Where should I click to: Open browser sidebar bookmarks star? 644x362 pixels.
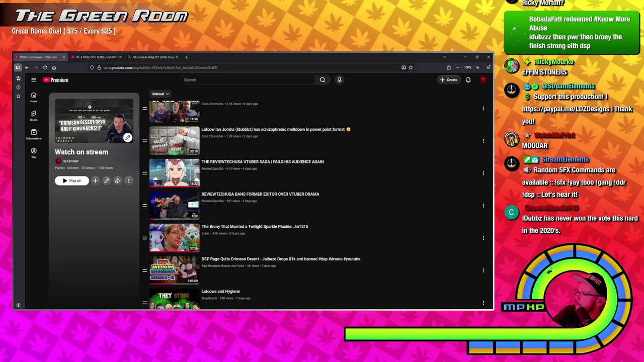18,96
